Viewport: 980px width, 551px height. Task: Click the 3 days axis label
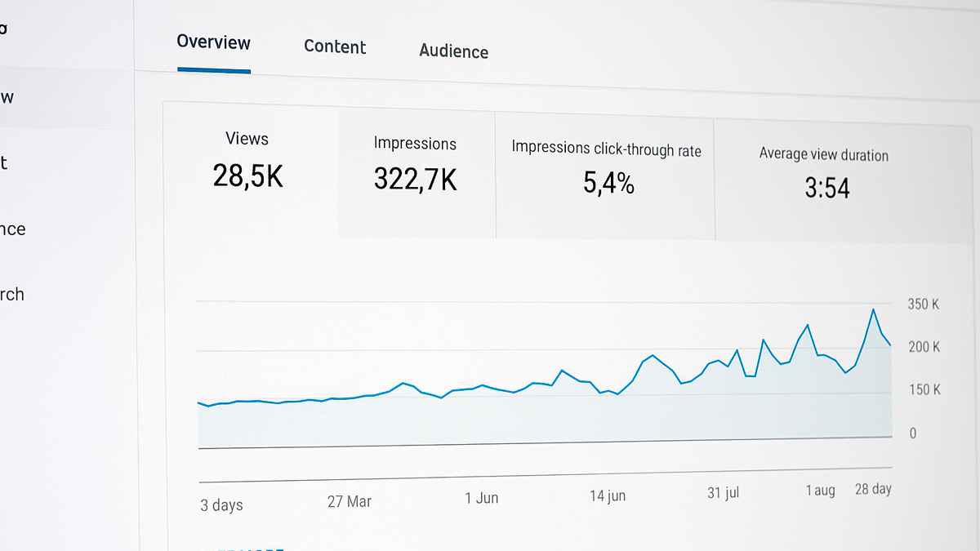tap(221, 505)
